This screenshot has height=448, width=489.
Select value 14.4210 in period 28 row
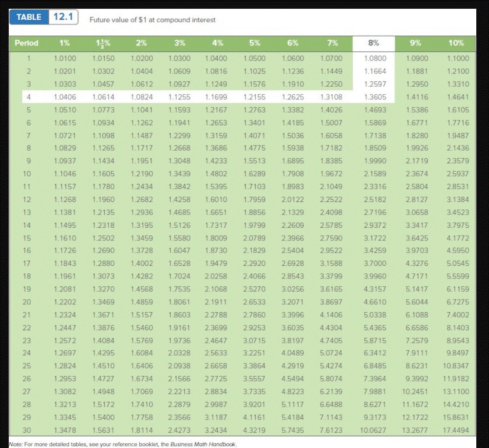point(456,404)
